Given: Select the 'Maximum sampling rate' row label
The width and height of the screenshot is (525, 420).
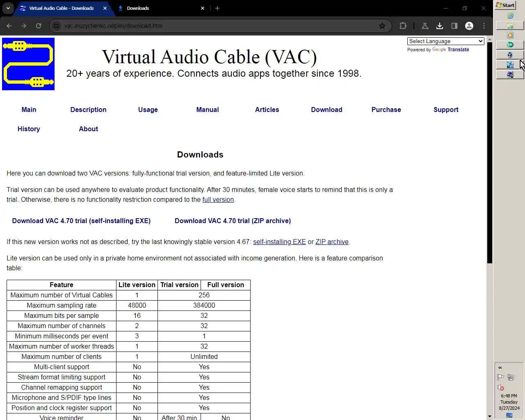Looking at the screenshot, I should coord(62,305).
